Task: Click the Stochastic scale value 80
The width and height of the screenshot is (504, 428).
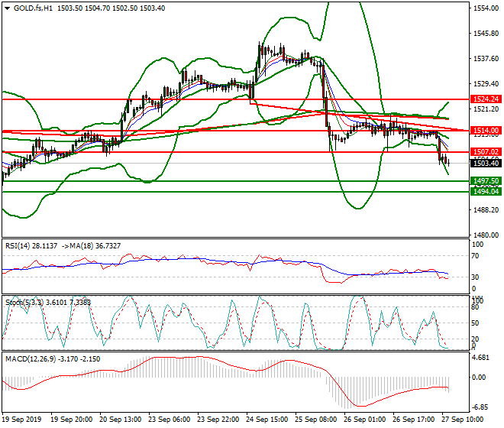Action: (x=475, y=307)
